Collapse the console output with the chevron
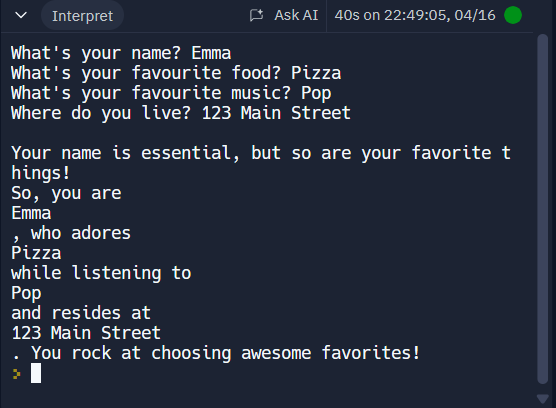556x408 pixels. [x=21, y=15]
